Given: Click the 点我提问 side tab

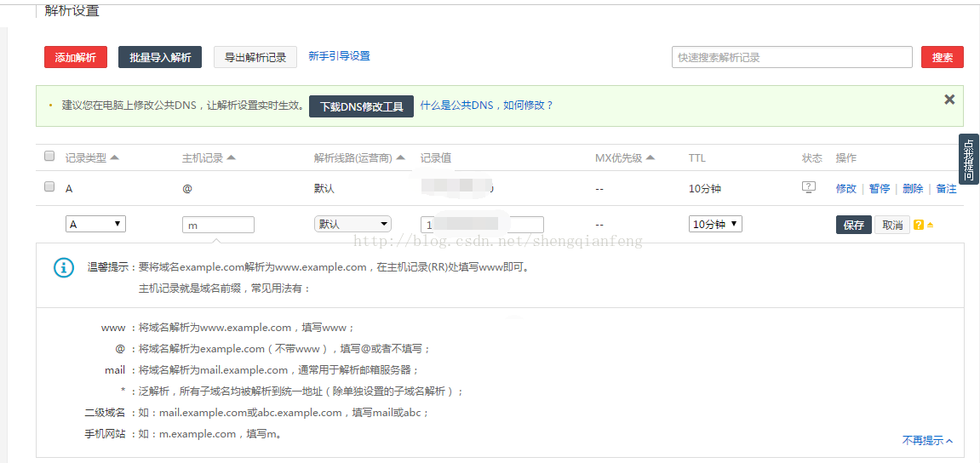Looking at the screenshot, I should click(968, 159).
